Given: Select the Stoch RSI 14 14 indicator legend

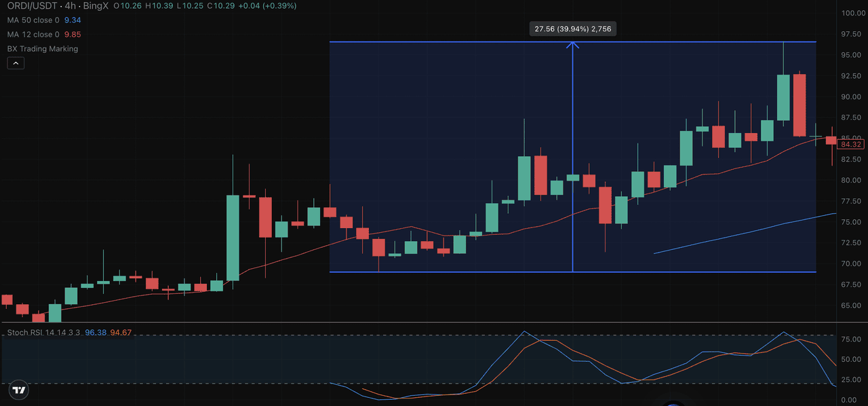Looking at the screenshot, I should point(43,333).
